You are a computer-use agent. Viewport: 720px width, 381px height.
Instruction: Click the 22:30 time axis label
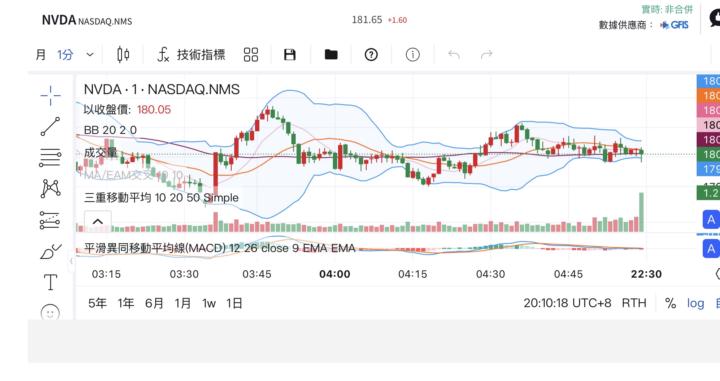pos(646,274)
